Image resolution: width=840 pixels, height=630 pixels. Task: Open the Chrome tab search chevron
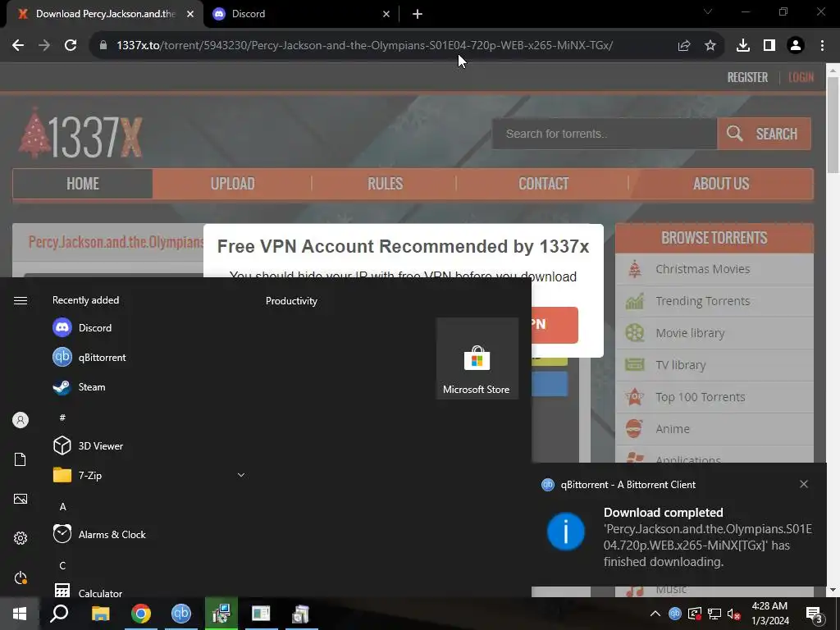pyautogui.click(x=708, y=11)
